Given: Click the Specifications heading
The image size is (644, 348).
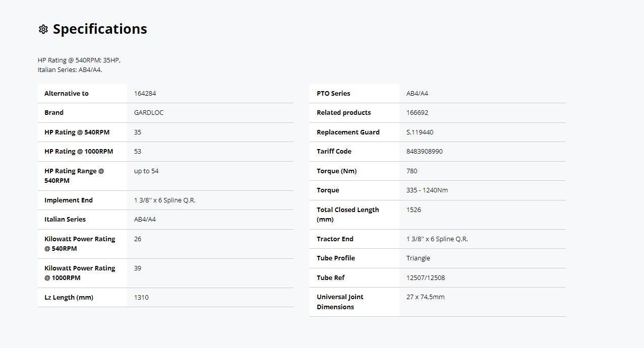Looking at the screenshot, I should pos(100,29).
